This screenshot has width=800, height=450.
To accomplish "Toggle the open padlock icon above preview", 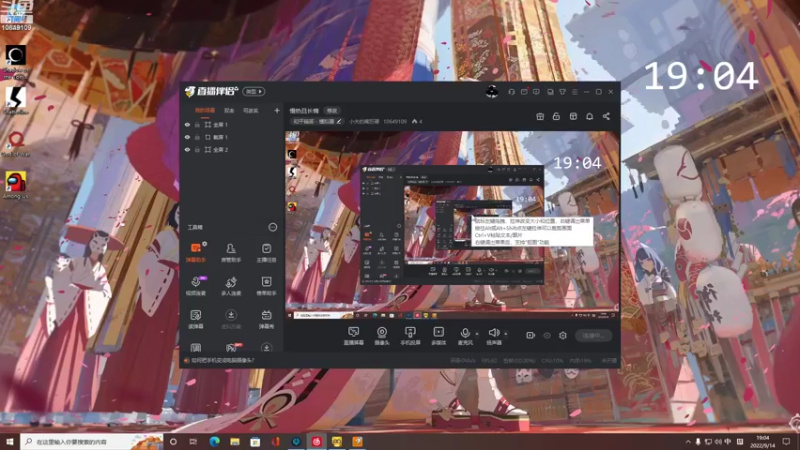I will pyautogui.click(x=556, y=116).
